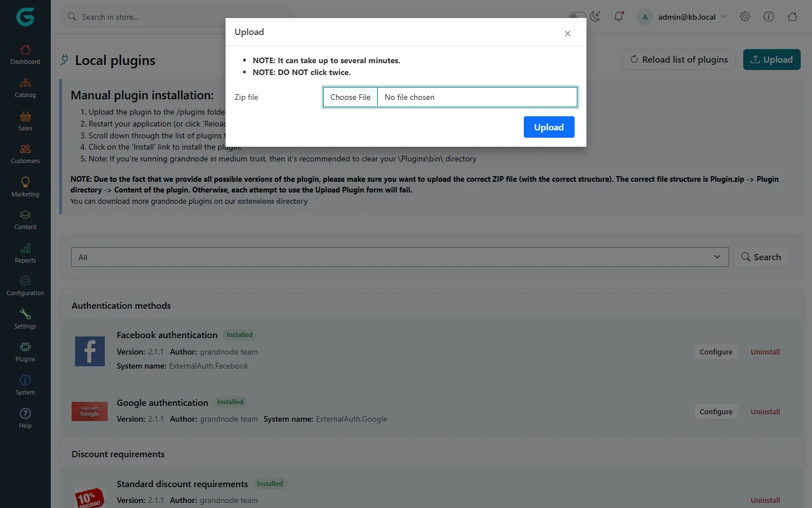Click Choose File for the zip file
This screenshot has height=508, width=812.
(x=350, y=97)
